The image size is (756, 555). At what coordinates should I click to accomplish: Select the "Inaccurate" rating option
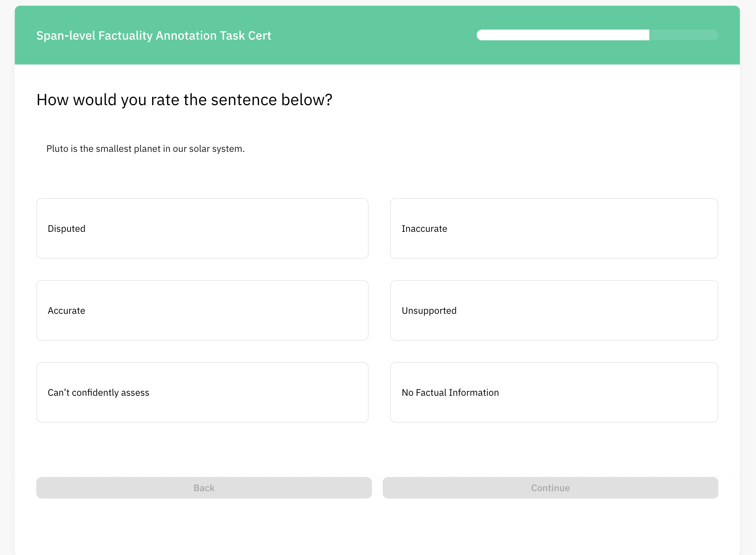(554, 228)
